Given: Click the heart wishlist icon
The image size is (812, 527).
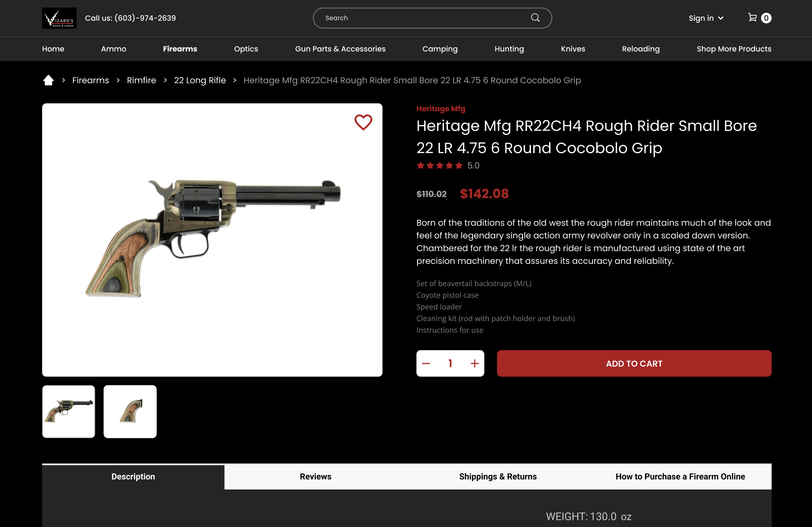Looking at the screenshot, I should [363, 122].
